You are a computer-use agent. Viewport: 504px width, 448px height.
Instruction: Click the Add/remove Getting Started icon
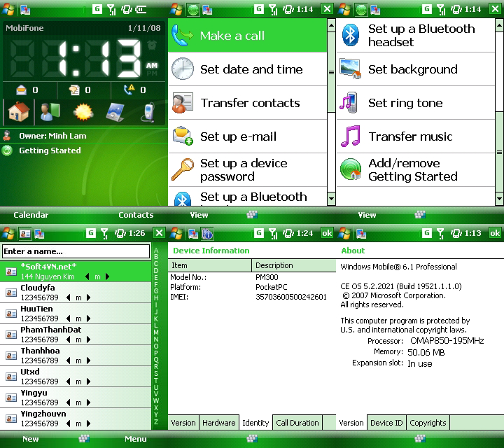coord(351,169)
